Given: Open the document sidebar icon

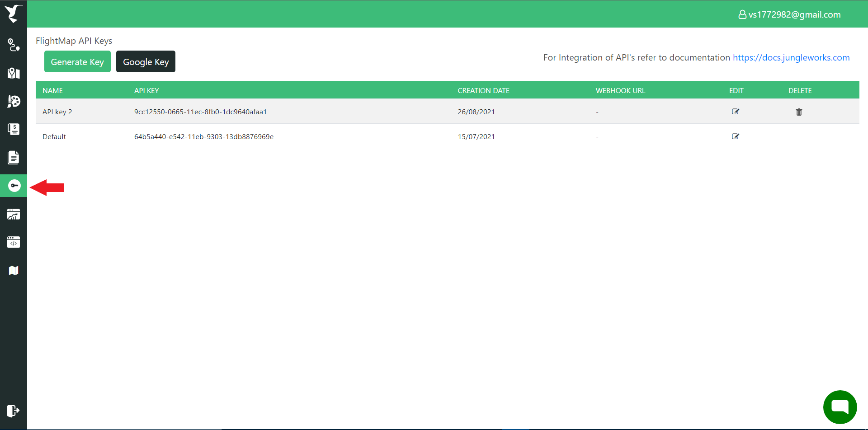Looking at the screenshot, I should [x=14, y=158].
